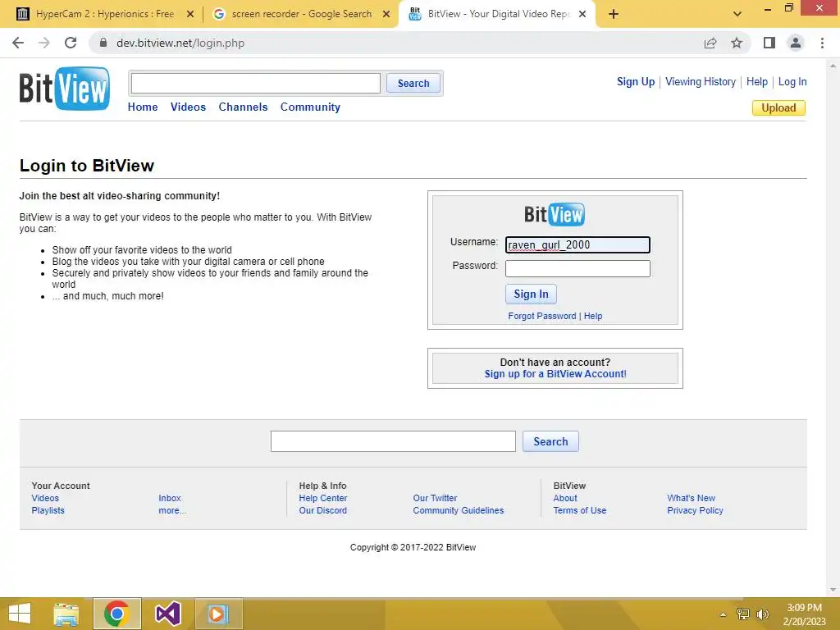
Task: Open Visual Studio from taskbar
Action: pos(167,614)
